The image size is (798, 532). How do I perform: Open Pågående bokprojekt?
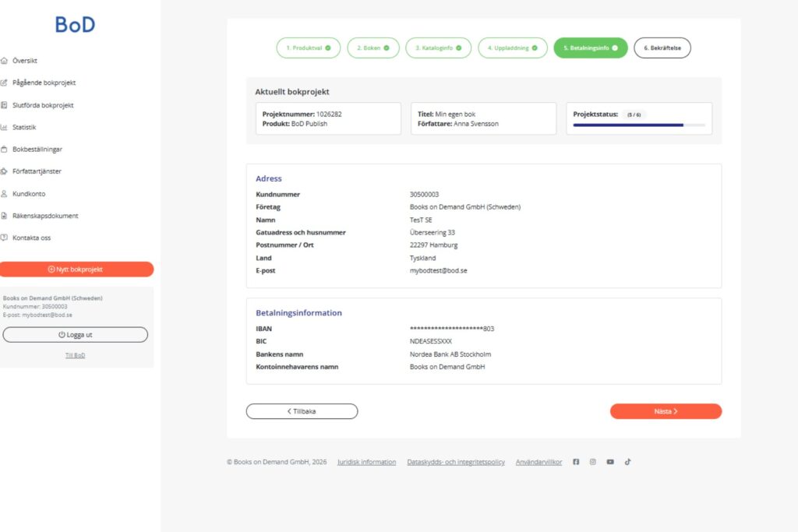[x=44, y=83]
